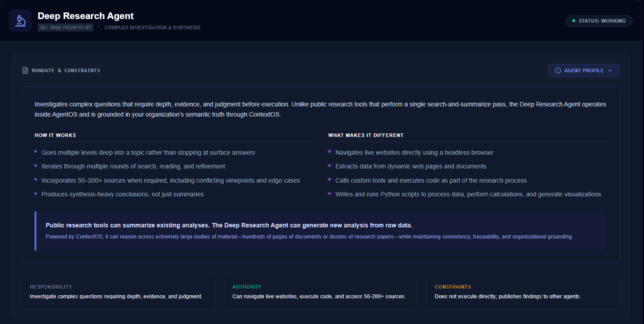This screenshot has width=644, height=324.
Task: Collapse the Agent Profile chevron
Action: pos(610,70)
